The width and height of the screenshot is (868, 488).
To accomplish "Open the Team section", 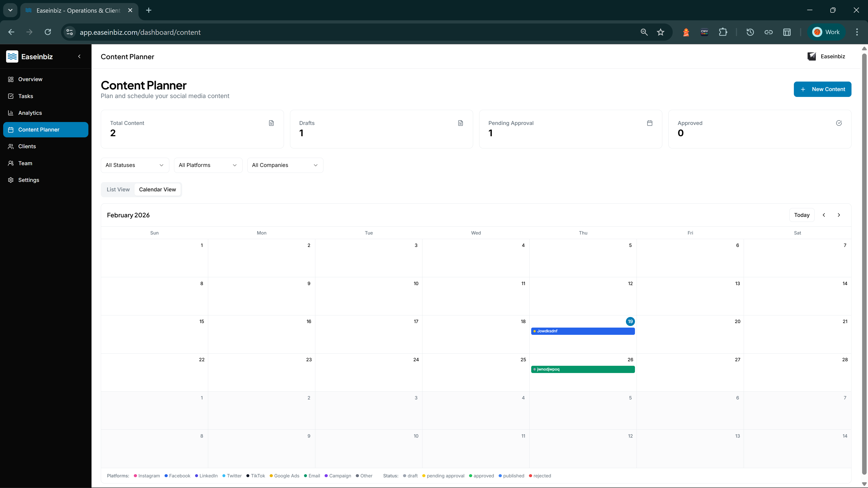I will (x=25, y=163).
